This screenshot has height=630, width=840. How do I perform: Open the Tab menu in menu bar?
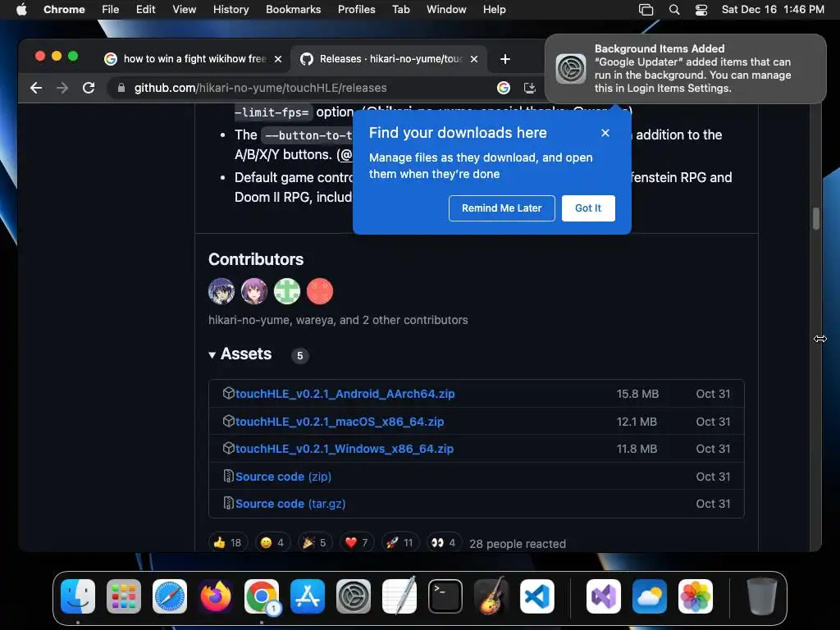[400, 10]
